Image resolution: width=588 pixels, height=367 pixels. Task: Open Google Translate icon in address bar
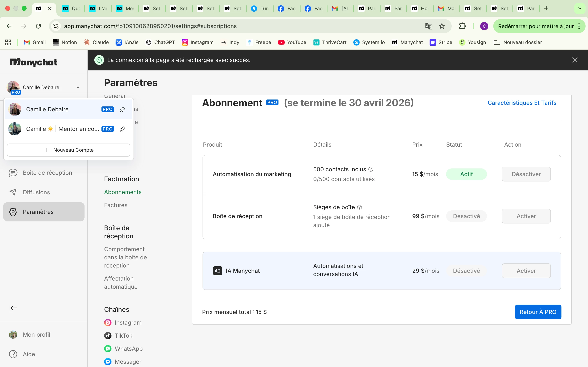tap(429, 26)
